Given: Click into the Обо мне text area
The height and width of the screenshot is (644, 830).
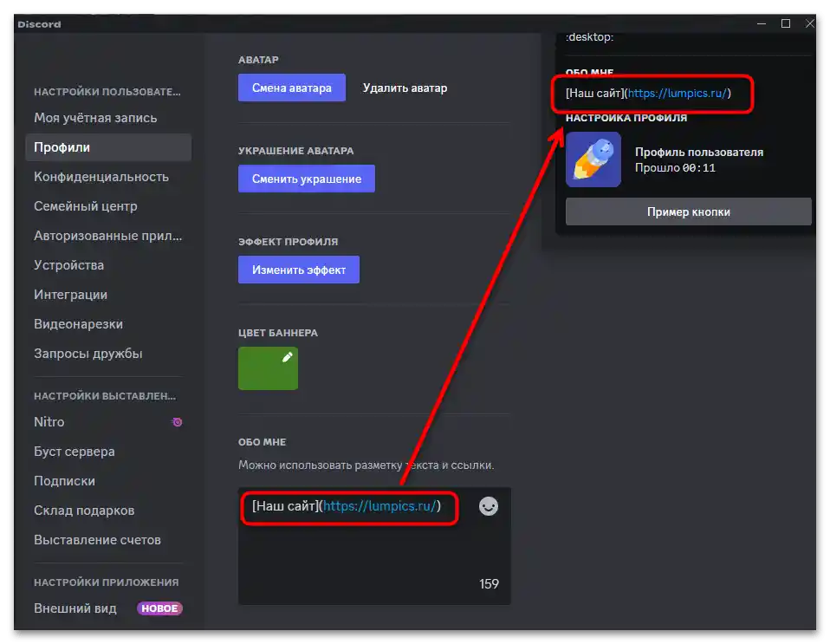Looking at the screenshot, I should click(x=374, y=546).
